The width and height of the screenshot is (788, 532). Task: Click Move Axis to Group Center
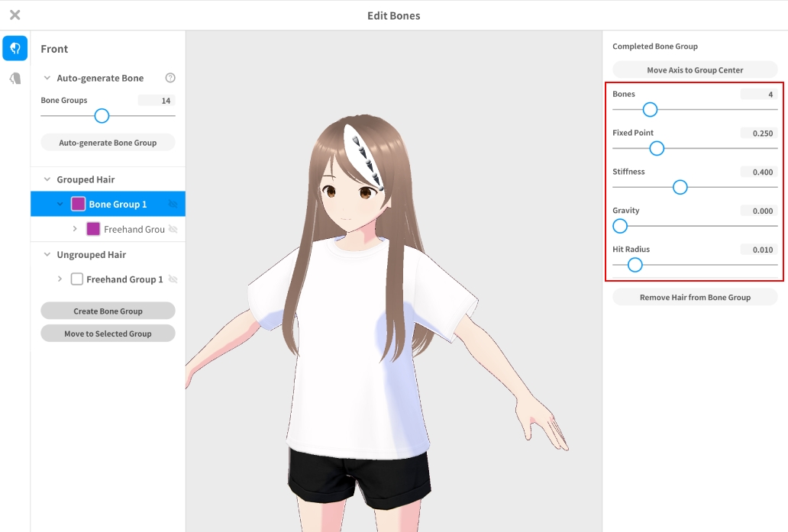click(695, 70)
